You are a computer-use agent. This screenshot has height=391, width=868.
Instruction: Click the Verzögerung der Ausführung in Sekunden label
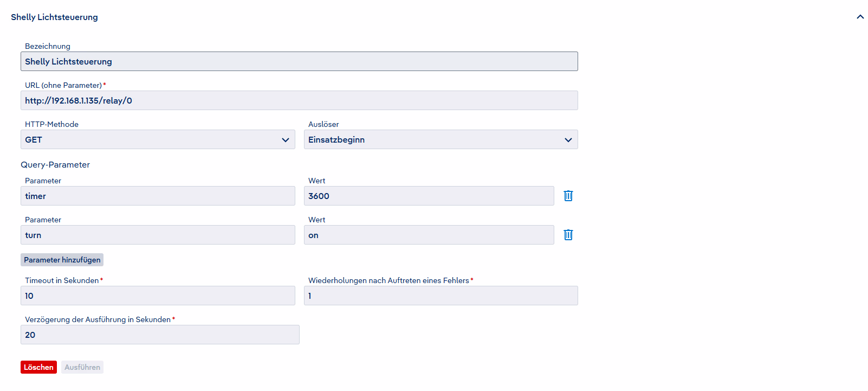tap(98, 319)
